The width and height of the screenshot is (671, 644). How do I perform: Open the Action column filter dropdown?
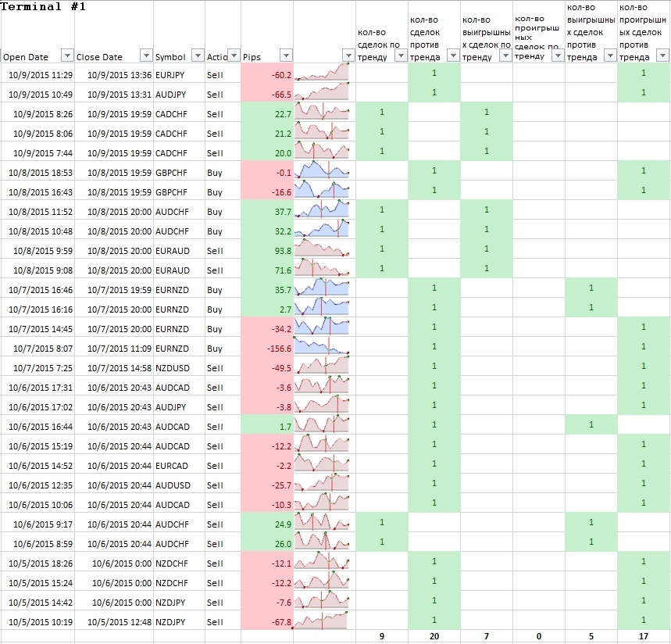click(234, 55)
